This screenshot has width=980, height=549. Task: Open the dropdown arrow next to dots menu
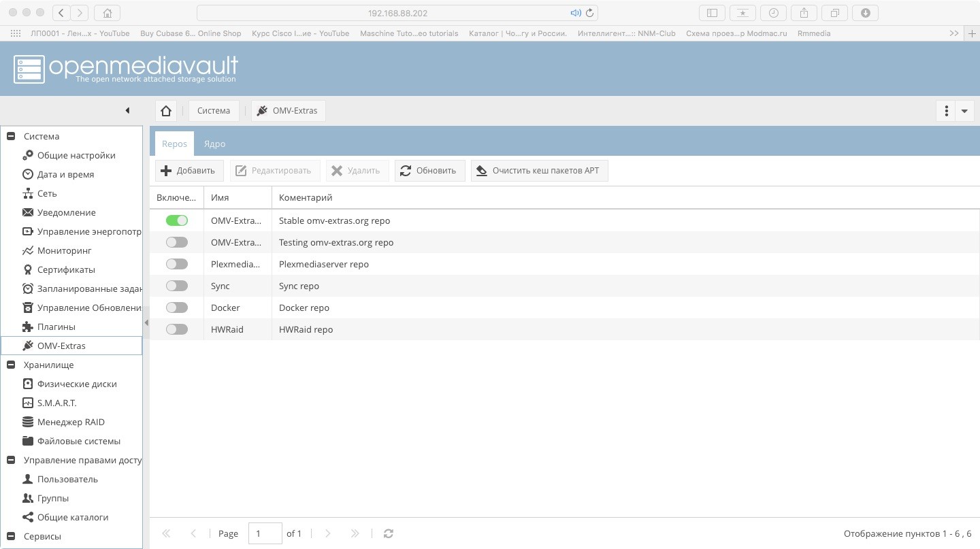[964, 111]
